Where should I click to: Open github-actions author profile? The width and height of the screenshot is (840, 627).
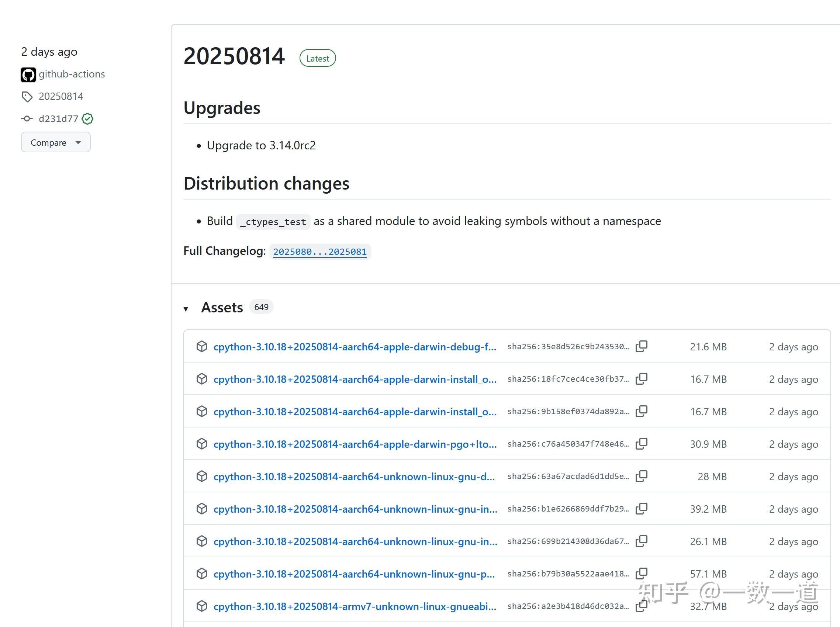71,74
